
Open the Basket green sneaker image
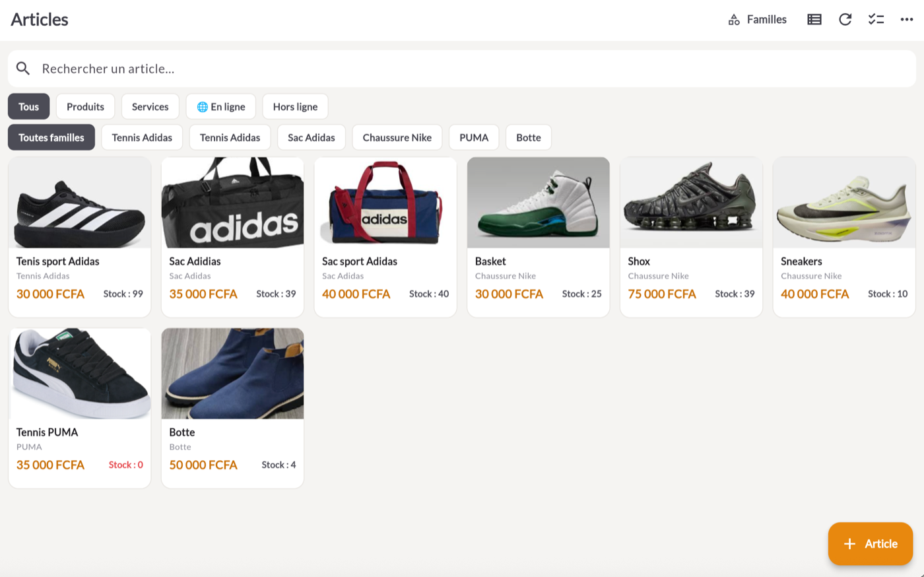tap(539, 203)
